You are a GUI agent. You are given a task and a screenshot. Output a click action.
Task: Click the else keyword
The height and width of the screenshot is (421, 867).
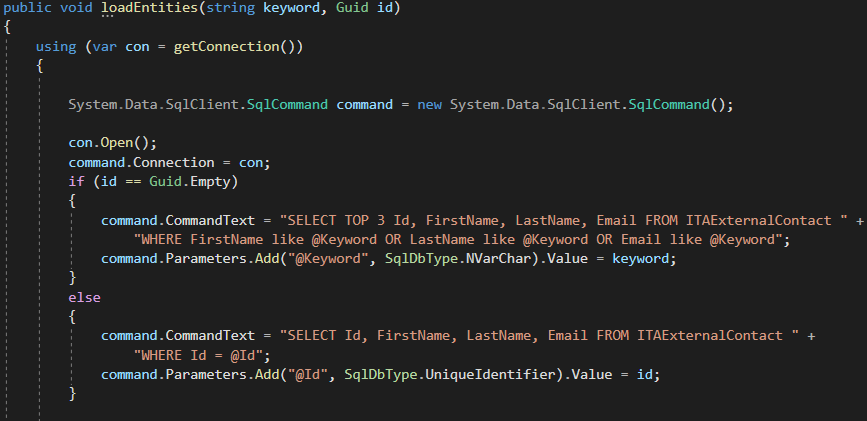(x=85, y=298)
